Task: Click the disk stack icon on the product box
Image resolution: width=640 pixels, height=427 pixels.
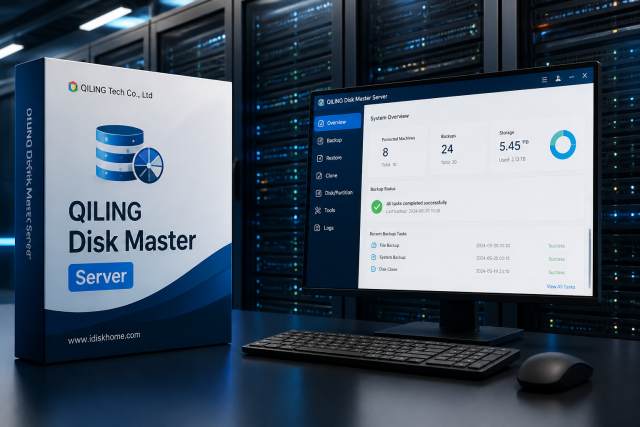Action: coord(129,154)
